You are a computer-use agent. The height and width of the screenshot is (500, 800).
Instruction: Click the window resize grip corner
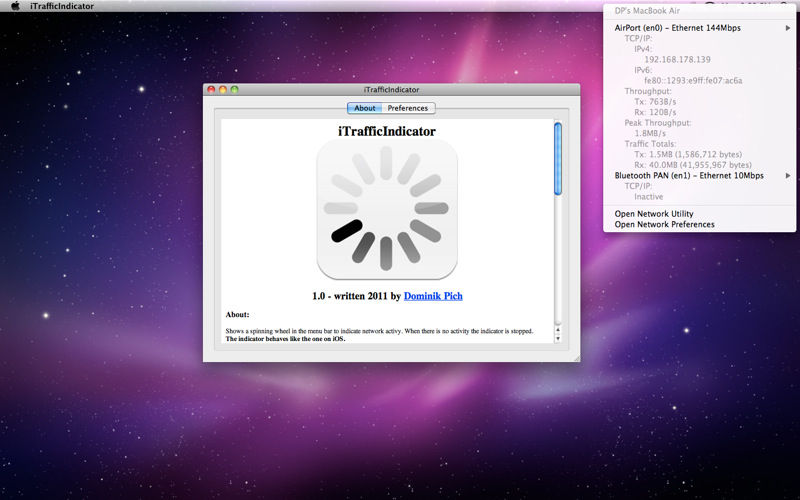tap(575, 356)
